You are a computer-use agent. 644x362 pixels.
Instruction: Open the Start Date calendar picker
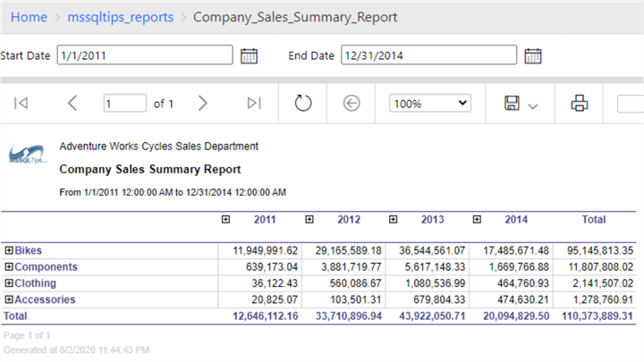[x=250, y=56]
